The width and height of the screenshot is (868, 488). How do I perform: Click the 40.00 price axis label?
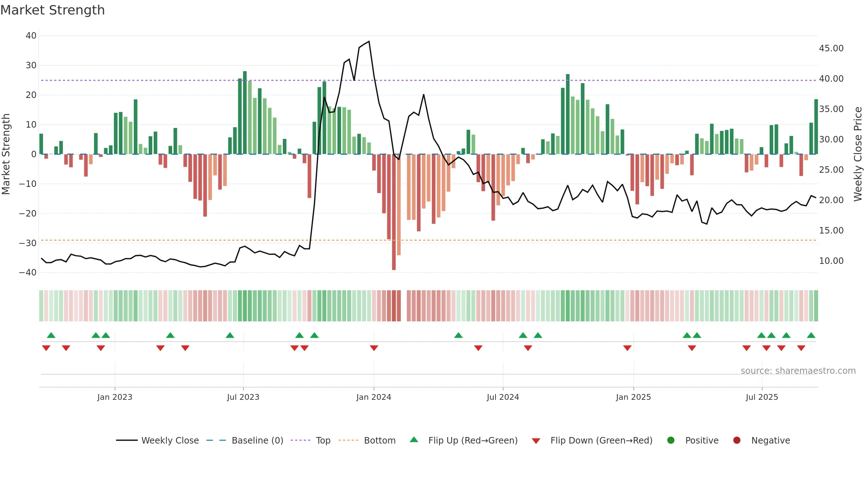tap(831, 79)
